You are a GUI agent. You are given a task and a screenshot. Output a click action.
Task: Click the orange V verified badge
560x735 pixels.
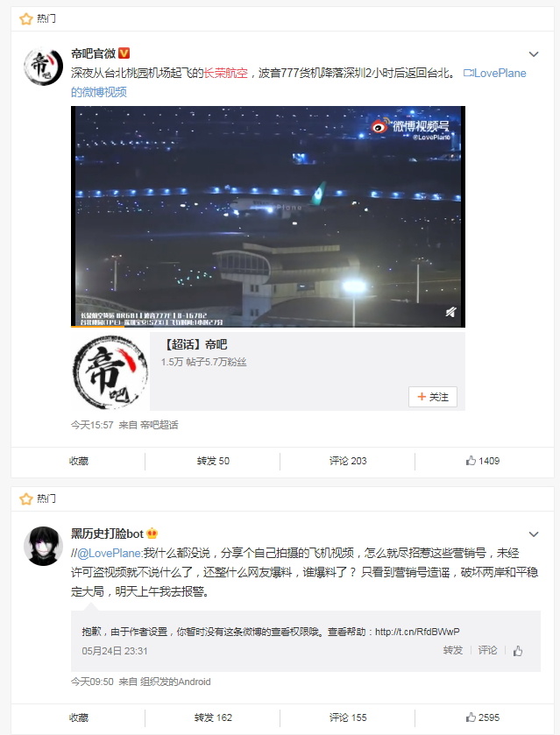tap(124, 53)
